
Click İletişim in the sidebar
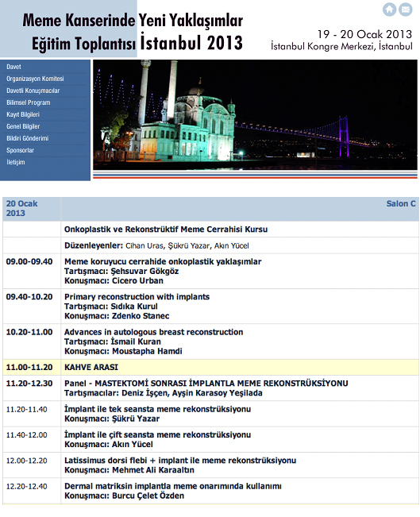pyautogui.click(x=16, y=162)
